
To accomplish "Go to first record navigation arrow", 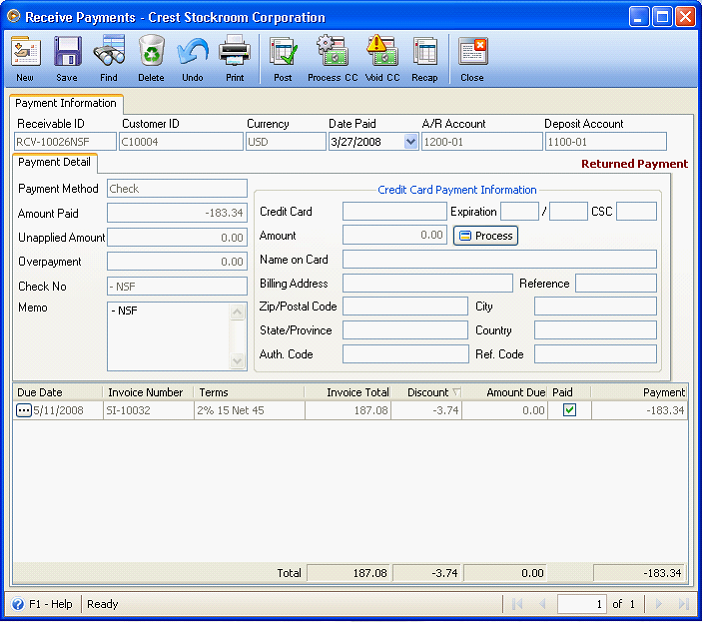I will coord(517,604).
